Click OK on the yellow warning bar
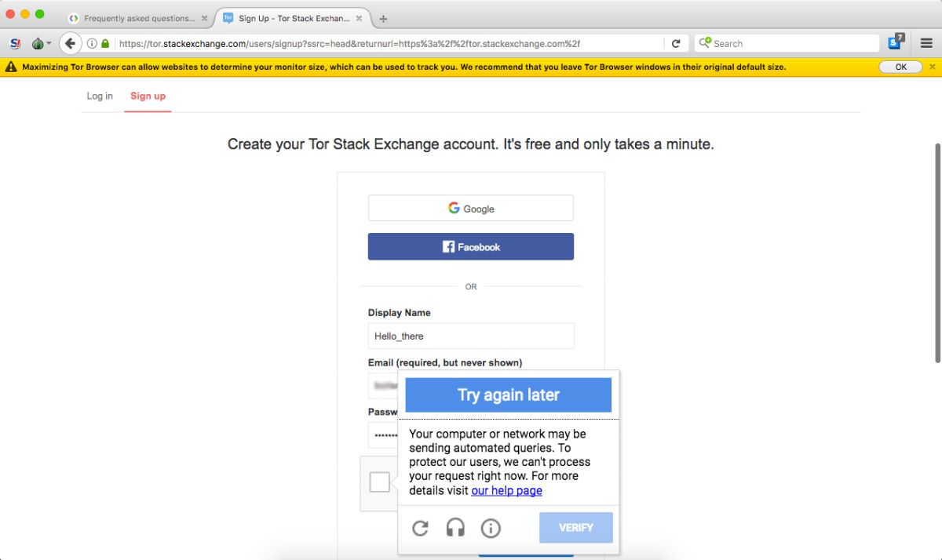The image size is (942, 560). (x=900, y=67)
